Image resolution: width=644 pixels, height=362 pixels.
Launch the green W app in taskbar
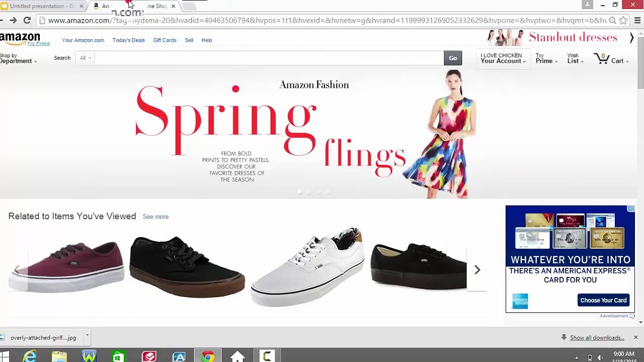(89, 356)
